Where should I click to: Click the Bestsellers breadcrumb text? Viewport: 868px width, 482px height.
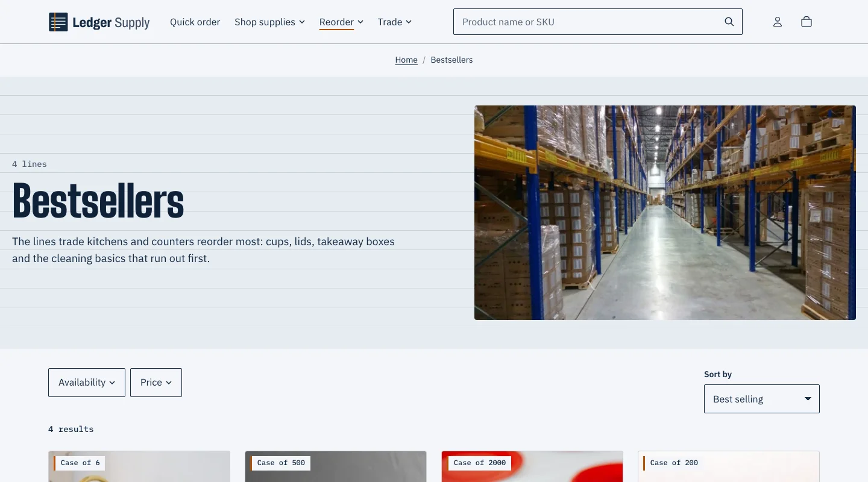pos(451,60)
